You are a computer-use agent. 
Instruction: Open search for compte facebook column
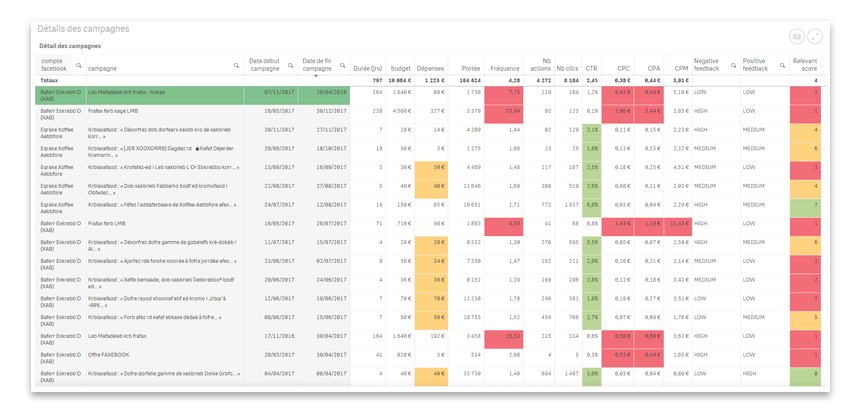(78, 65)
